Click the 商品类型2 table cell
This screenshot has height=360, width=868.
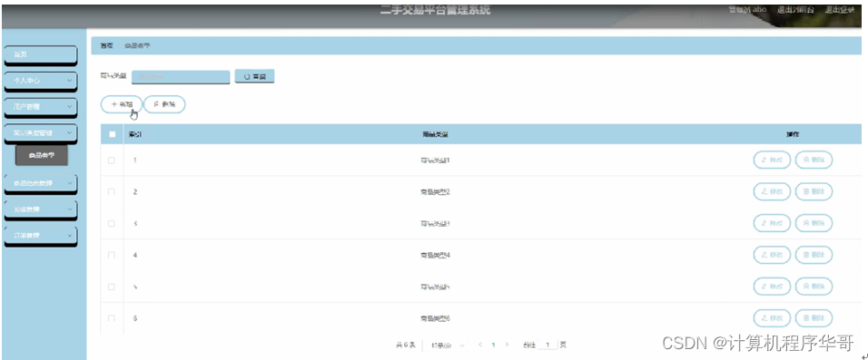pos(435,192)
